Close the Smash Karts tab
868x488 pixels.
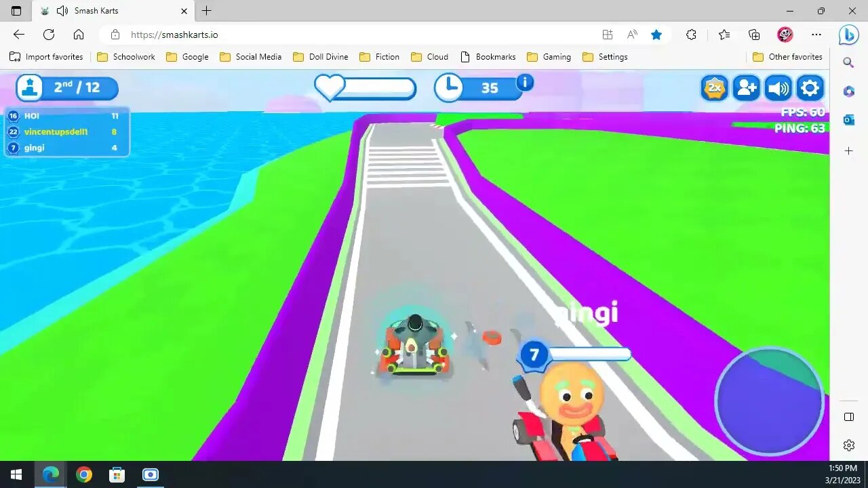184,11
